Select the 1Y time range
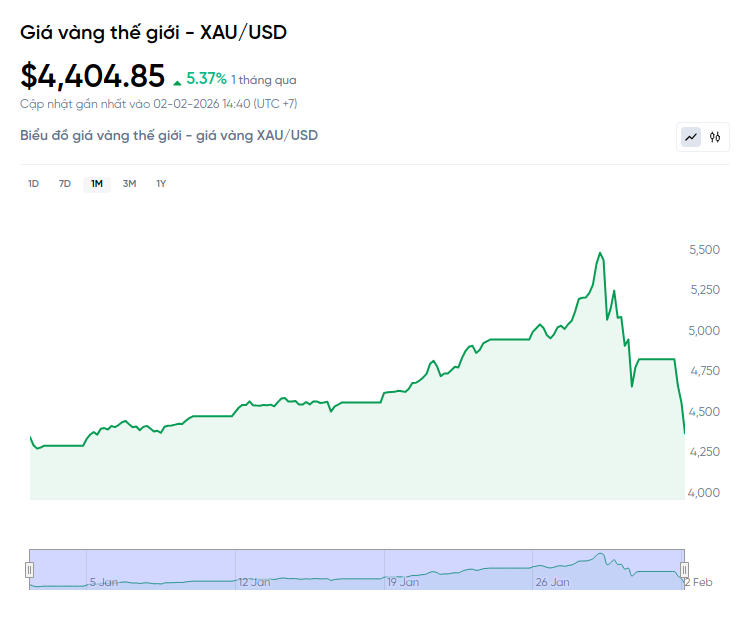The image size is (750, 634). pyautogui.click(x=161, y=184)
